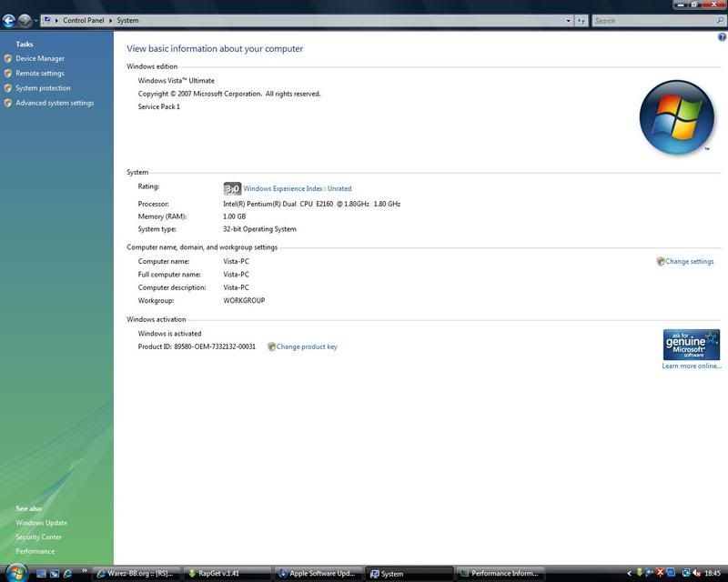Open Remote settings task
The width and height of the screenshot is (728, 582).
[x=40, y=74]
